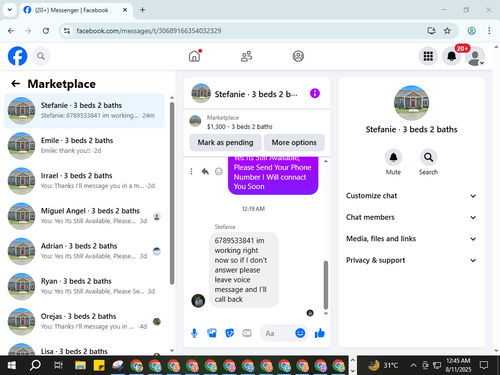Show hidden system tray icons
Image resolution: width=500 pixels, height=375 pixels.
tap(413, 365)
